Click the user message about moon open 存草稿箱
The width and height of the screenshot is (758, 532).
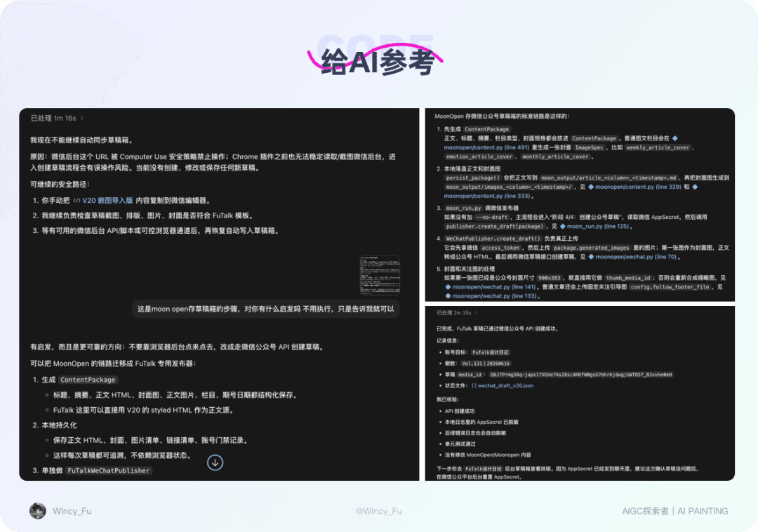265,309
